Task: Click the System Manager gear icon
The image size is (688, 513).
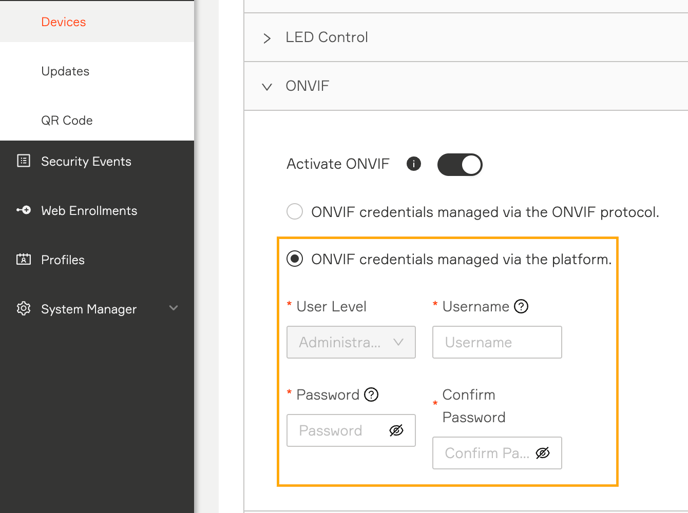Action: 23,309
